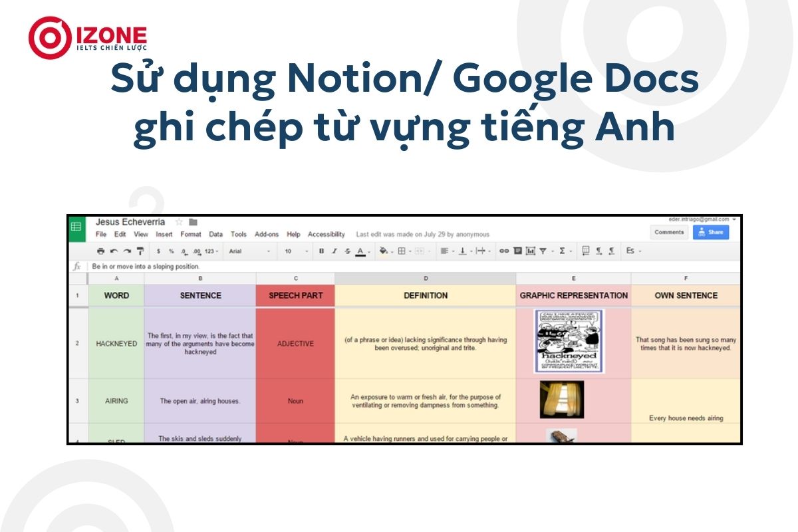Open the Arial font dropdown
Image resolution: width=798 pixels, height=532 pixels.
pos(250,251)
